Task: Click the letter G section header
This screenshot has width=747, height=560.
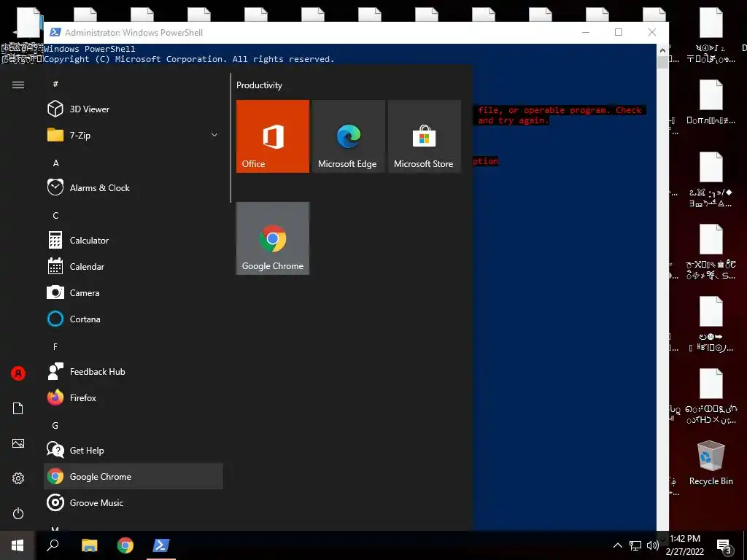Action: (x=55, y=425)
